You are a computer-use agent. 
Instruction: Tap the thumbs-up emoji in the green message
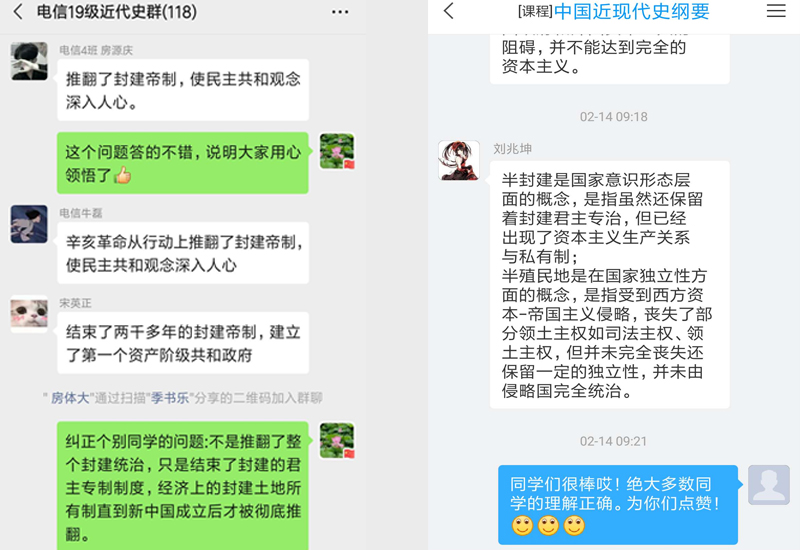click(x=122, y=176)
